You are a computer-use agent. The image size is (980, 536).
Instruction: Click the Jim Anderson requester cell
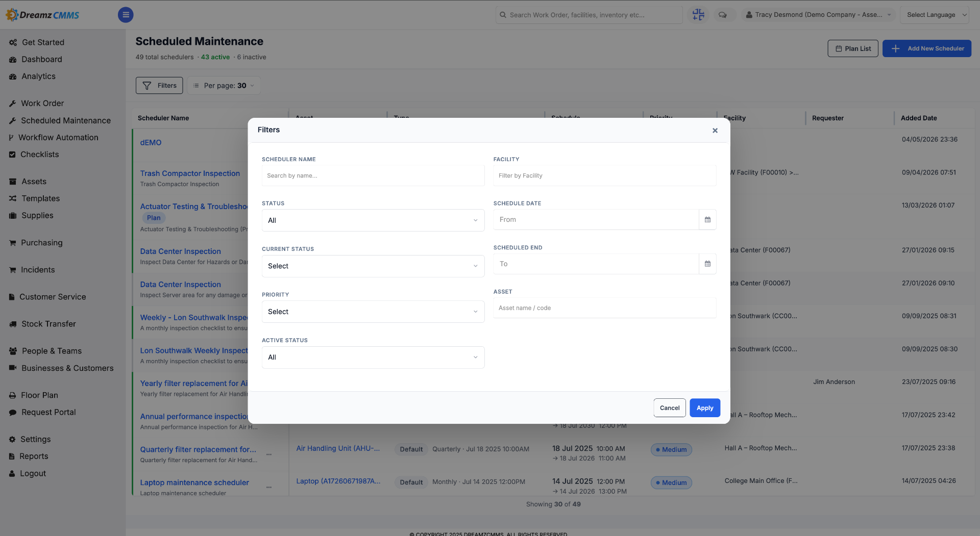(x=834, y=382)
